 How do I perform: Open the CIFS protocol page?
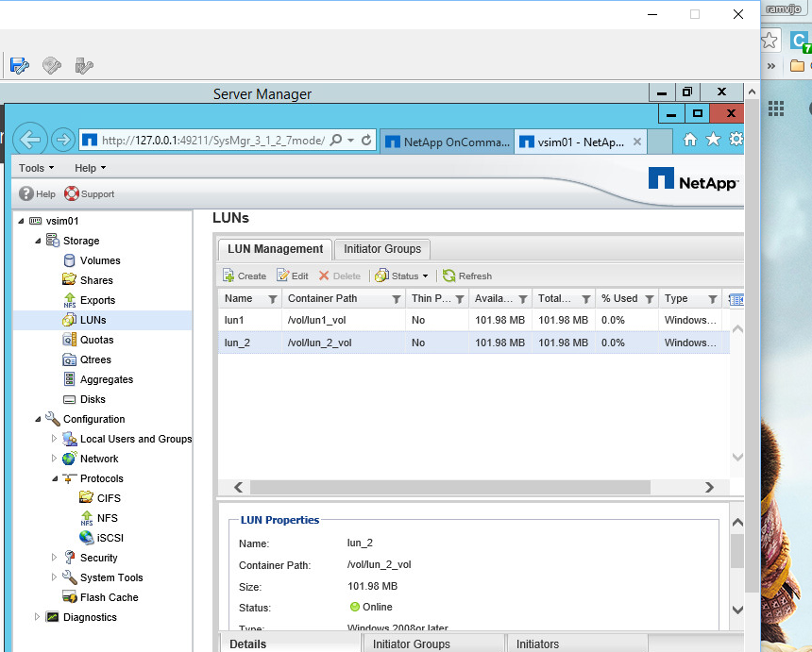tap(108, 497)
